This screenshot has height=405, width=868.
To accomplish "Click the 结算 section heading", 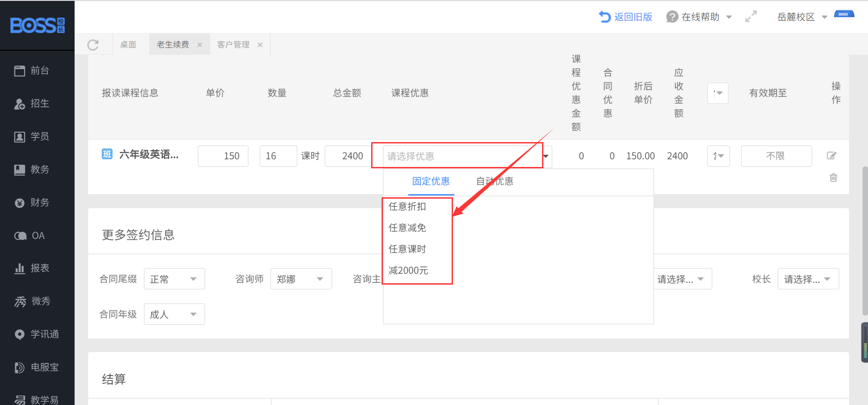I will coord(113,379).
